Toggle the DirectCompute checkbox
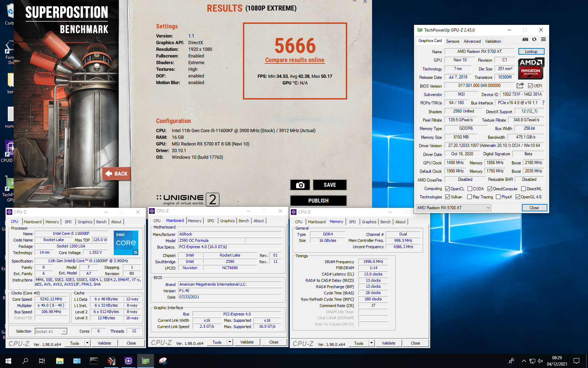The image size is (588, 368). click(490, 189)
